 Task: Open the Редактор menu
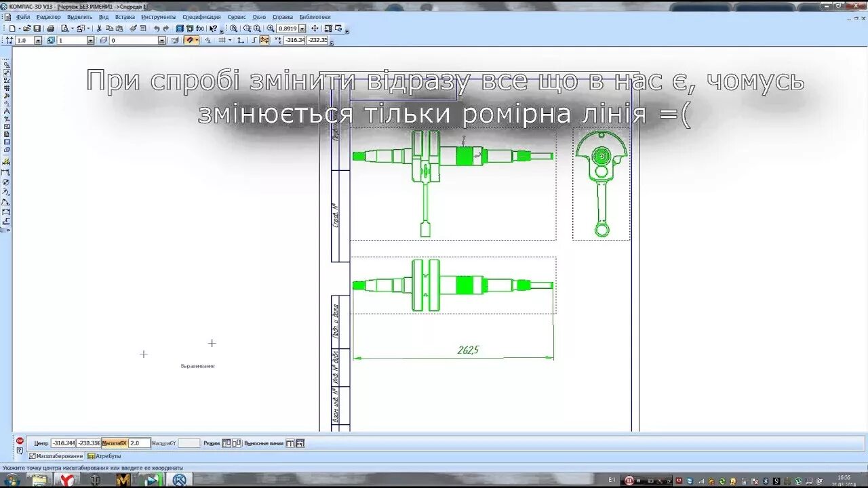(48, 17)
